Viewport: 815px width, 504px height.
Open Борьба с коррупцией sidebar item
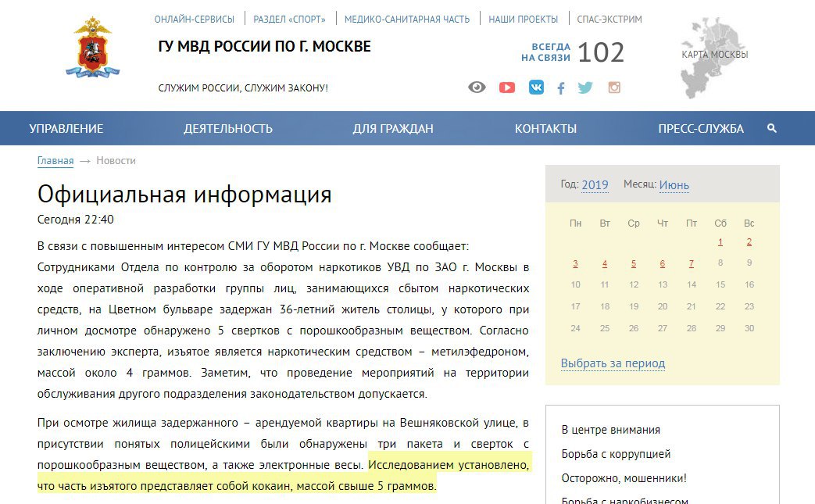pyautogui.click(x=616, y=454)
